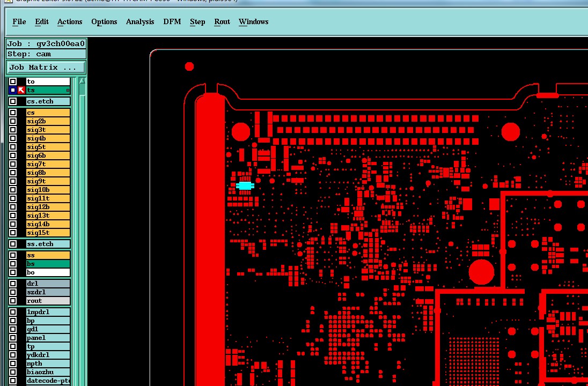The image size is (588, 386).
Task: Show the sig9t layer via checkbox
Action: 13,181
